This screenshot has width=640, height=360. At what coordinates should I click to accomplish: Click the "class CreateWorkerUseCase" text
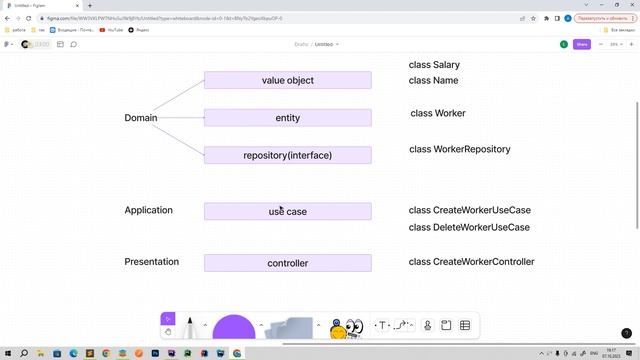[x=470, y=210]
